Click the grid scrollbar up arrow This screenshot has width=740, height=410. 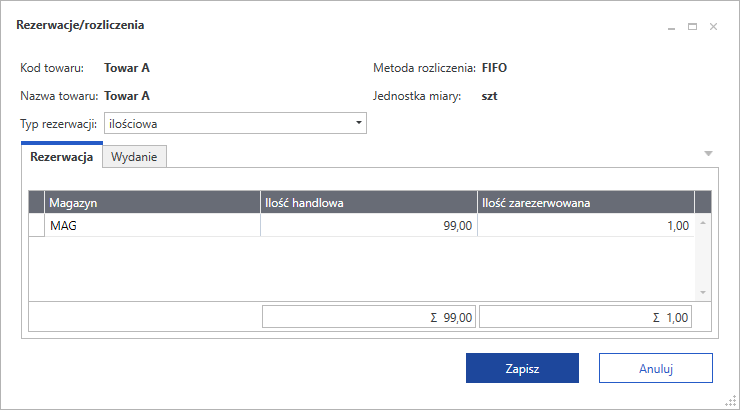point(703,222)
